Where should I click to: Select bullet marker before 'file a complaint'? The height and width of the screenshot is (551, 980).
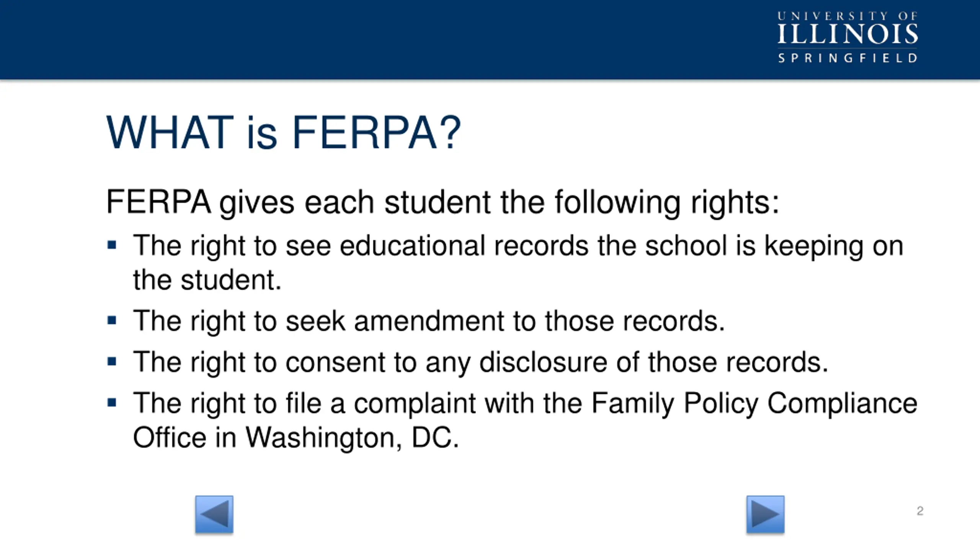(112, 403)
